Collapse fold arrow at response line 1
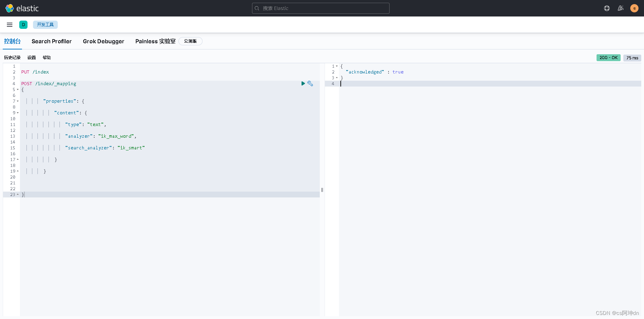 coord(337,66)
